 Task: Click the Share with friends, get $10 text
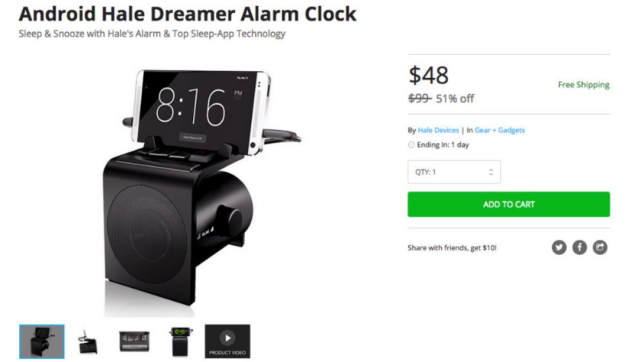(x=452, y=248)
